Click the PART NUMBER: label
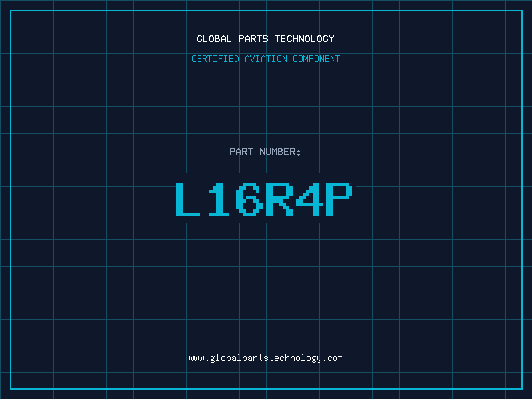Image resolution: width=532 pixels, height=399 pixels. 265,152
